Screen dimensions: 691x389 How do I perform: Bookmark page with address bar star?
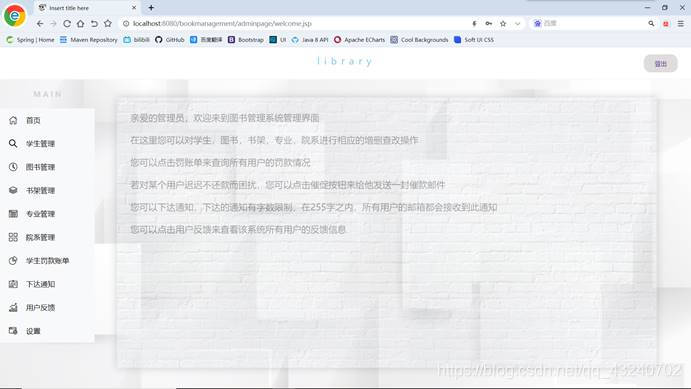point(503,23)
